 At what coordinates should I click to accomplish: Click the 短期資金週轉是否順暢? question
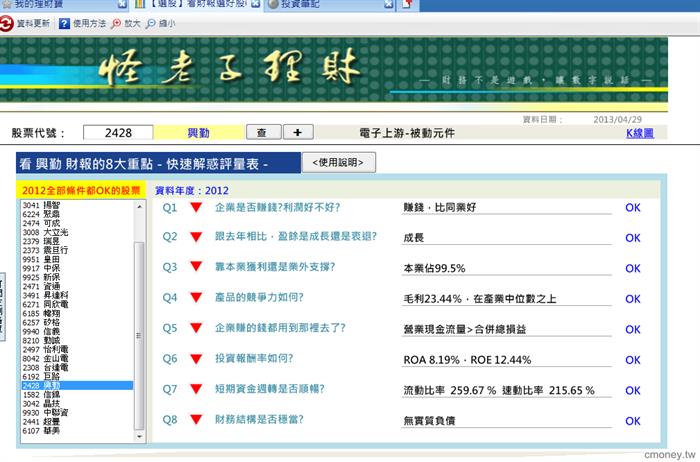pyautogui.click(x=270, y=389)
